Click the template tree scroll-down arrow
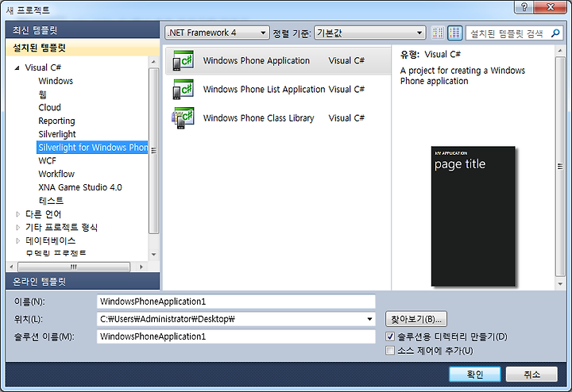Image resolution: width=572 pixels, height=392 pixels. pos(153,254)
